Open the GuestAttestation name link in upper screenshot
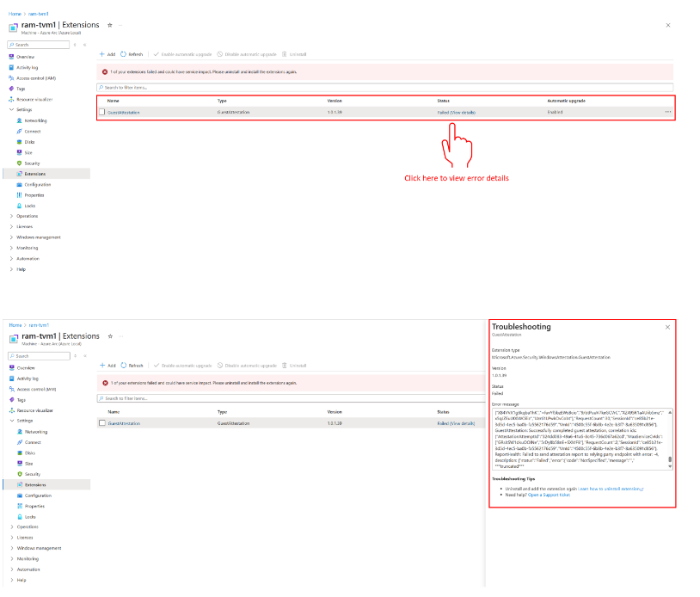700x597 pixels. (124, 113)
